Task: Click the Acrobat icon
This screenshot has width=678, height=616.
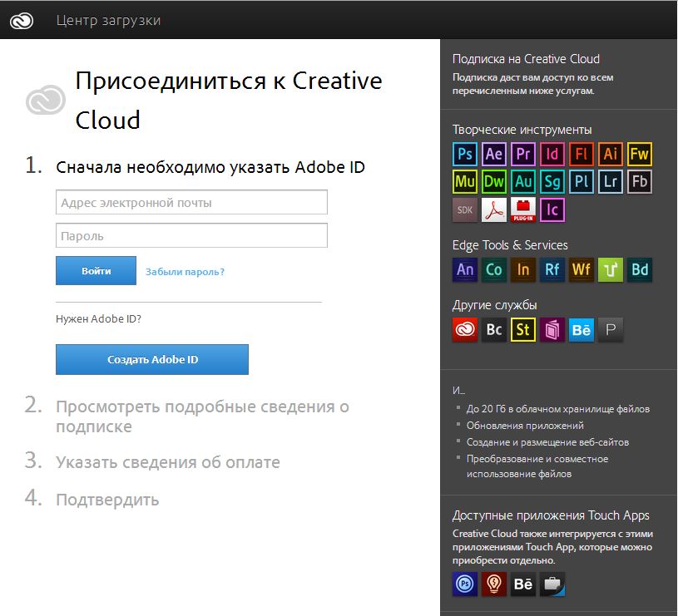Action: pos(494,210)
